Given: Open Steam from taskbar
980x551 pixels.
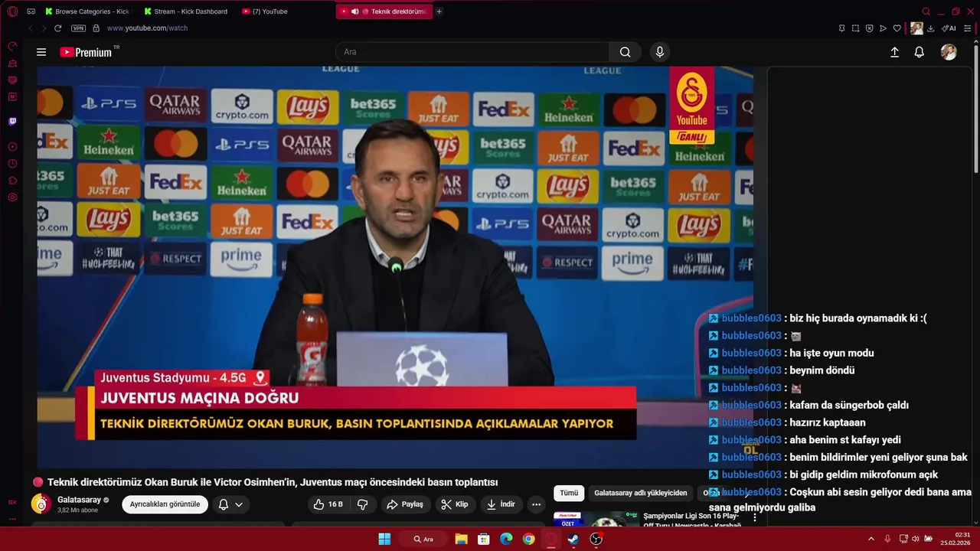Looking at the screenshot, I should (x=573, y=539).
